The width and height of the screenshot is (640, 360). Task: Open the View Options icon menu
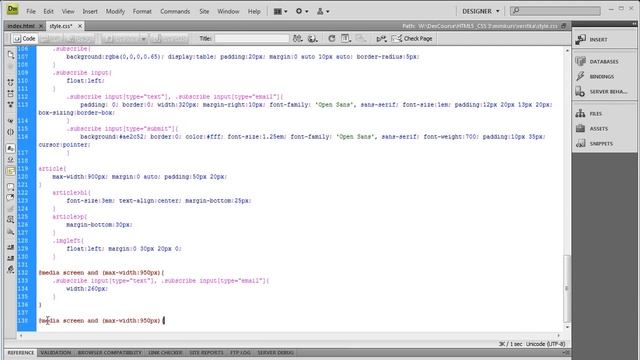[x=346, y=38]
